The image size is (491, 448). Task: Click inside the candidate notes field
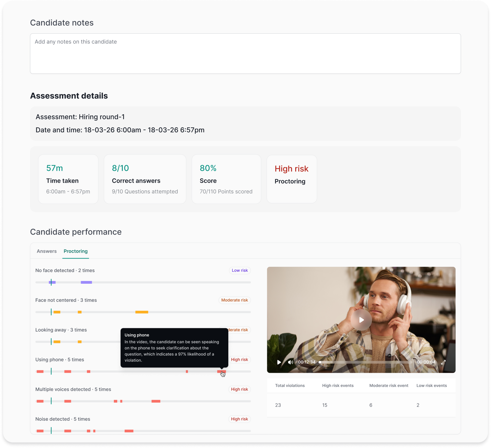[x=245, y=53]
